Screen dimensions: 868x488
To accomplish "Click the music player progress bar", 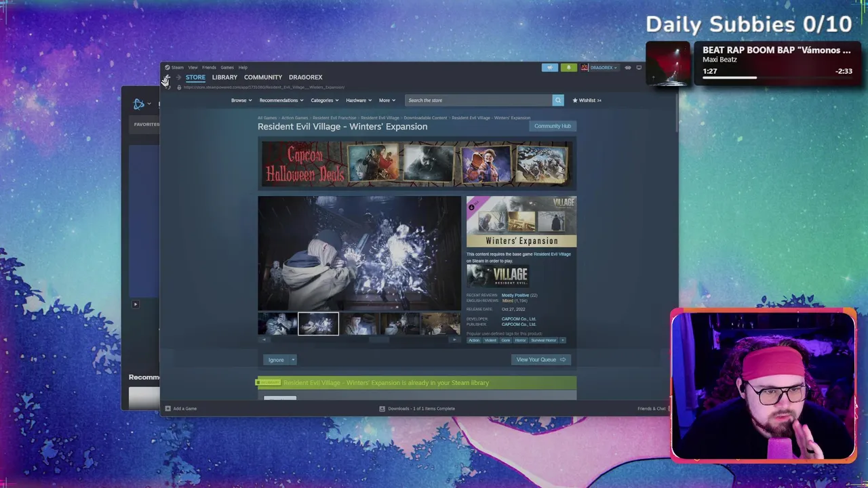I will tap(777, 77).
